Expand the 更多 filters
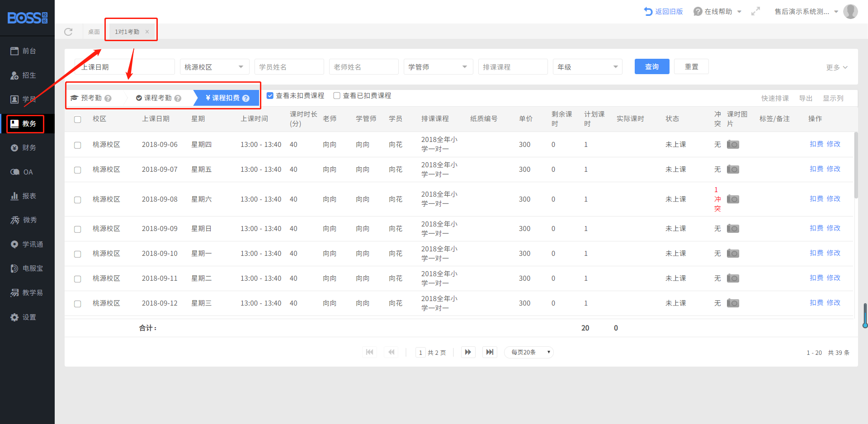This screenshot has width=868, height=424. click(x=837, y=67)
